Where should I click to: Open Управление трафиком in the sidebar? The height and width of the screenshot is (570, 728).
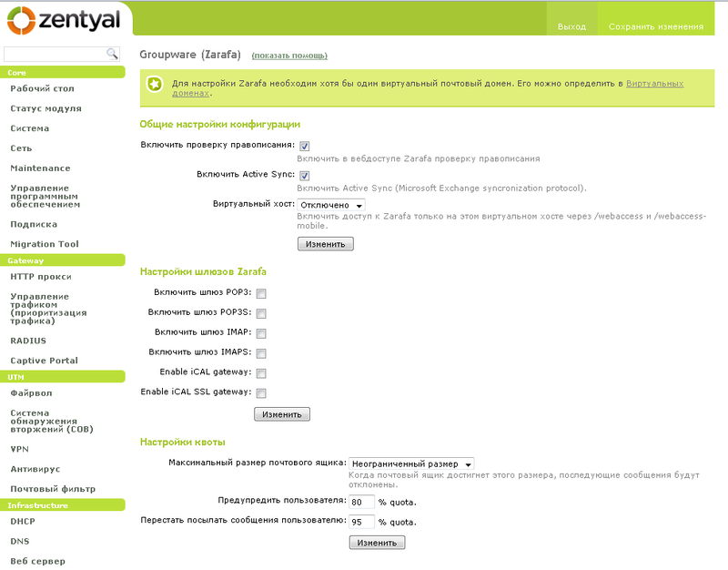coord(48,309)
